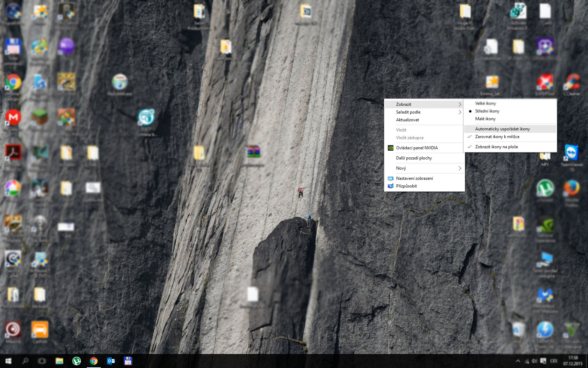
Task: Open Outlook from the taskbar
Action: click(x=111, y=361)
